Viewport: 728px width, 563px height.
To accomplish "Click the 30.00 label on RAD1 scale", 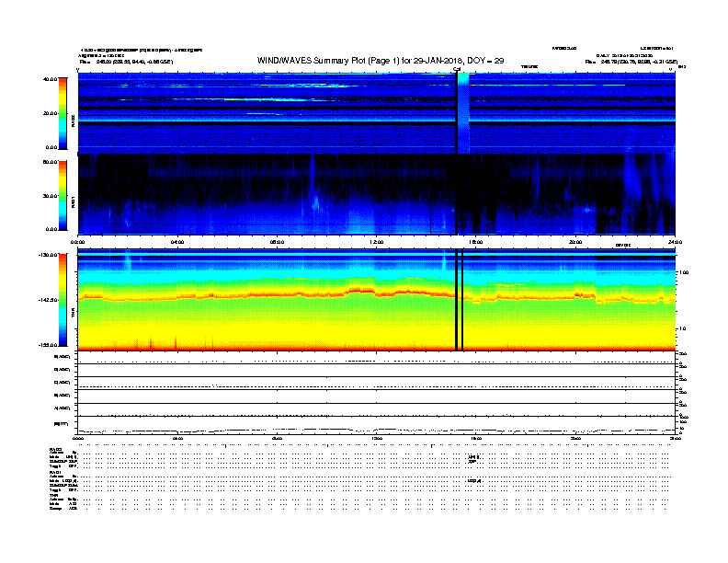I will point(50,196).
